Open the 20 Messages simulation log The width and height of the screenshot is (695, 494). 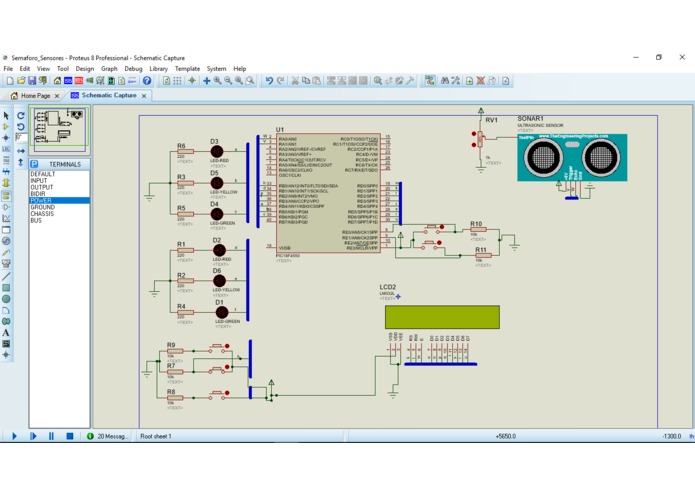point(108,436)
